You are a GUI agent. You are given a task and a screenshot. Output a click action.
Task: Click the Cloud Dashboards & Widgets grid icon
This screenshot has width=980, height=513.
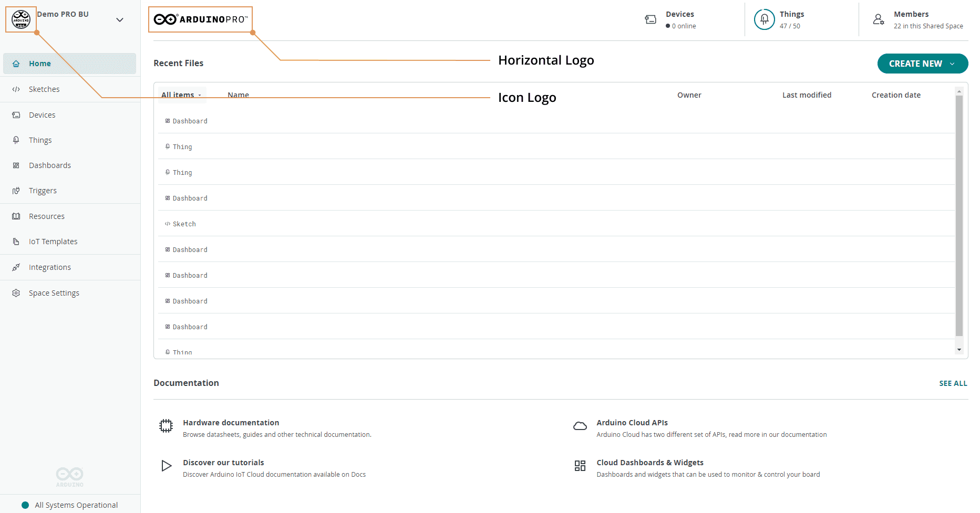click(580, 466)
